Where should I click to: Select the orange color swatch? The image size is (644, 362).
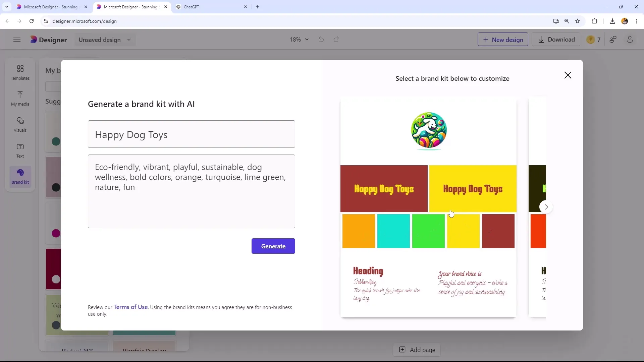[359, 231]
